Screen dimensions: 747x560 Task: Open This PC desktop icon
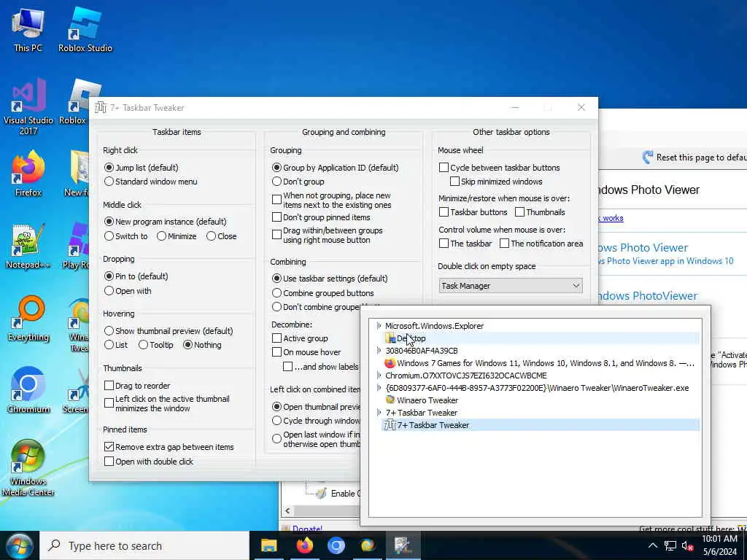[x=28, y=29]
